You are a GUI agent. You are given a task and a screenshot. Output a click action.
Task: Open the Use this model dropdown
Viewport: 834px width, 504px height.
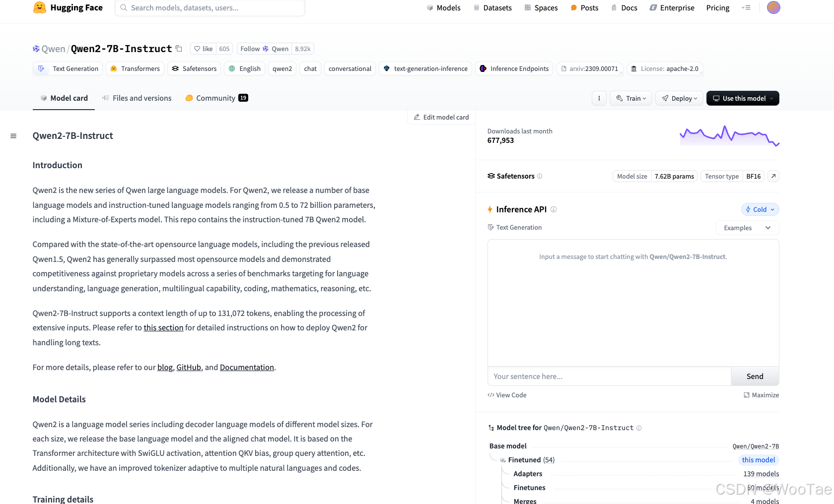tap(743, 98)
